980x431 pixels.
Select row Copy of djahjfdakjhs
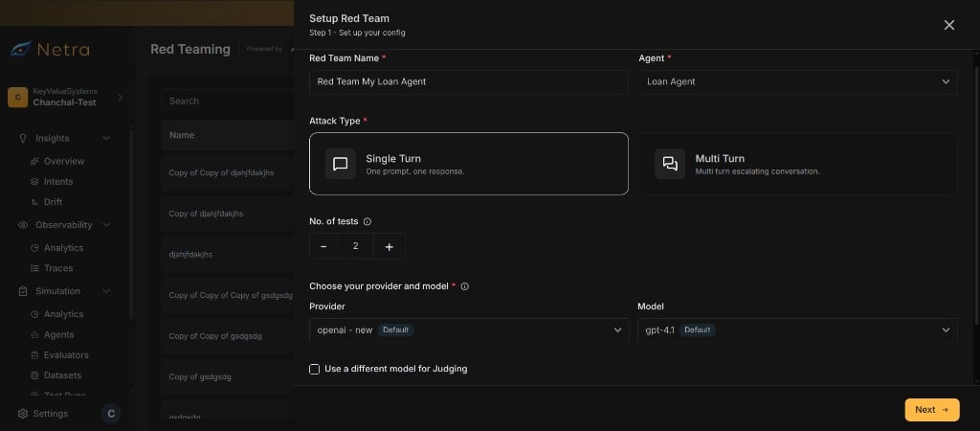pos(228,214)
